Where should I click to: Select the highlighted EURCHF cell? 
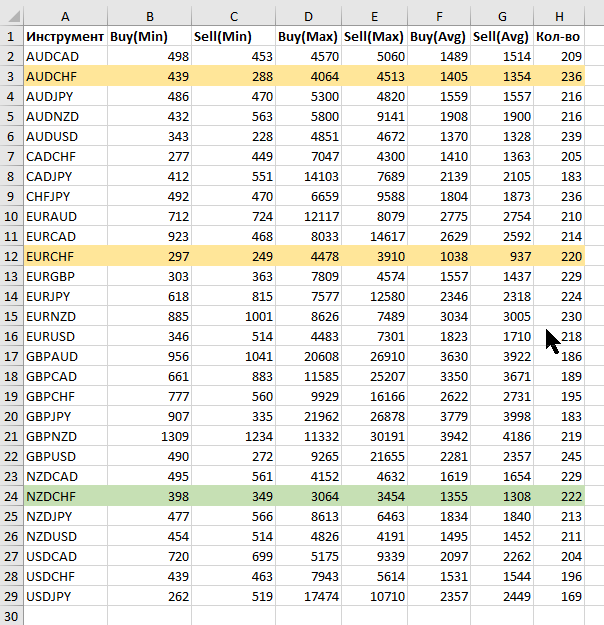click(65, 256)
